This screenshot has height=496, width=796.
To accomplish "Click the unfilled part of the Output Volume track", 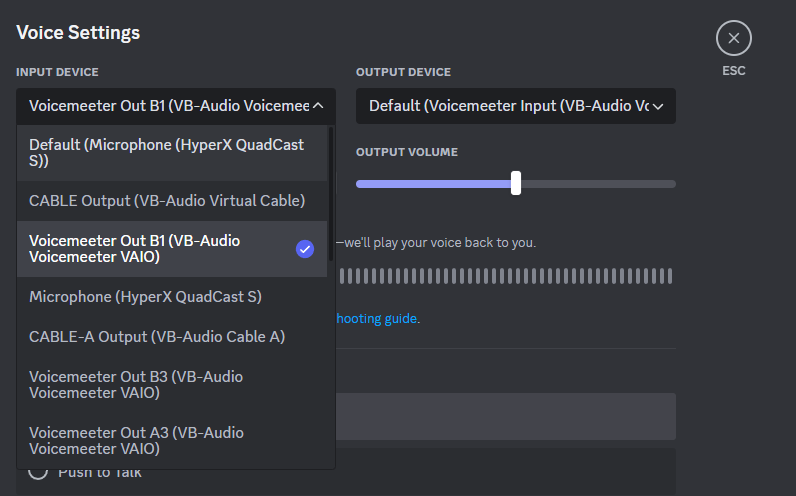I will click(598, 184).
